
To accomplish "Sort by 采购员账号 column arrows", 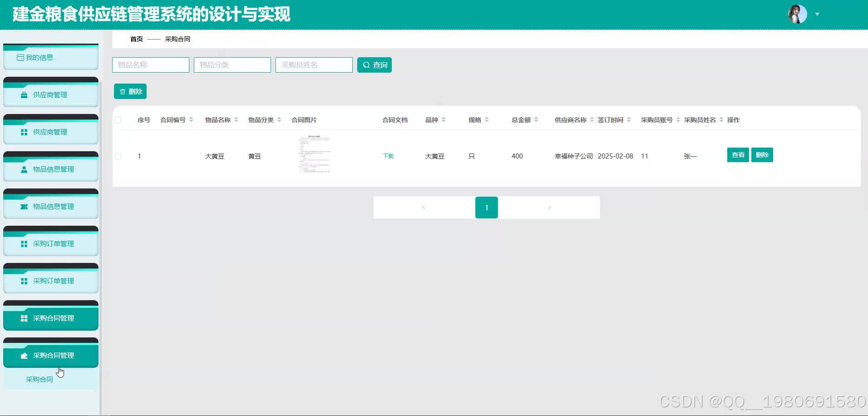I will pos(678,120).
